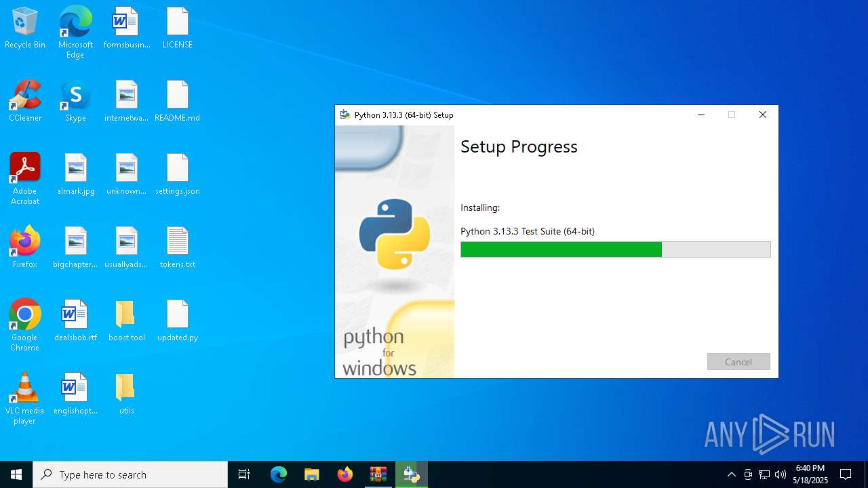Select the updated.py file icon
The height and width of the screenshot is (488, 868).
(178, 321)
